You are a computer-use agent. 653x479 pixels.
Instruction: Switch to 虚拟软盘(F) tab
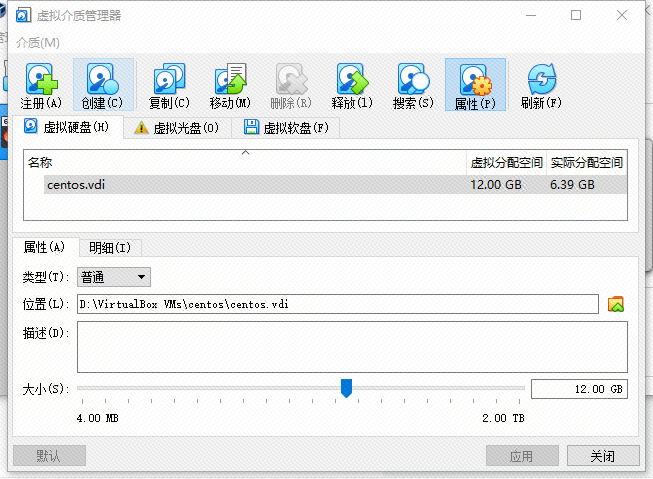286,127
